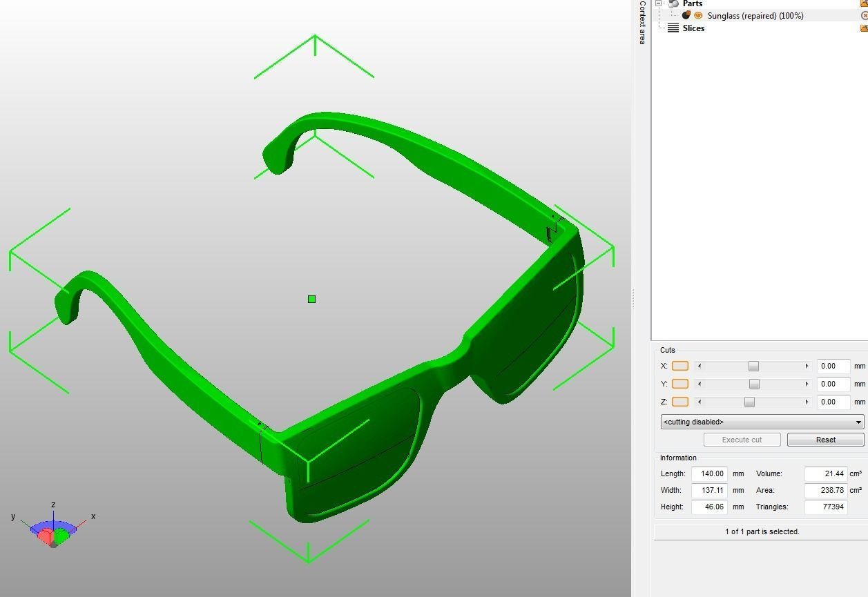Remove Sunglass part with its X icon
Image resolution: width=868 pixels, height=597 pixels.
[864, 15]
